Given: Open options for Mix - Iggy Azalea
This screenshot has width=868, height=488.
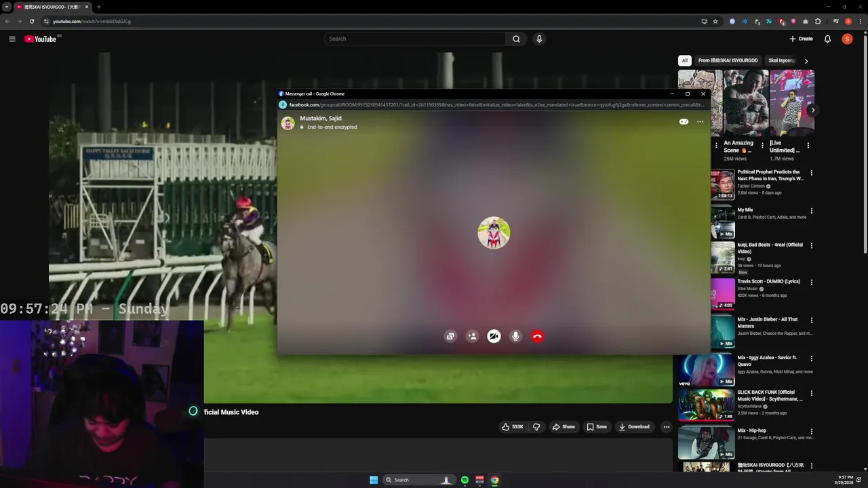Looking at the screenshot, I should click(811, 358).
